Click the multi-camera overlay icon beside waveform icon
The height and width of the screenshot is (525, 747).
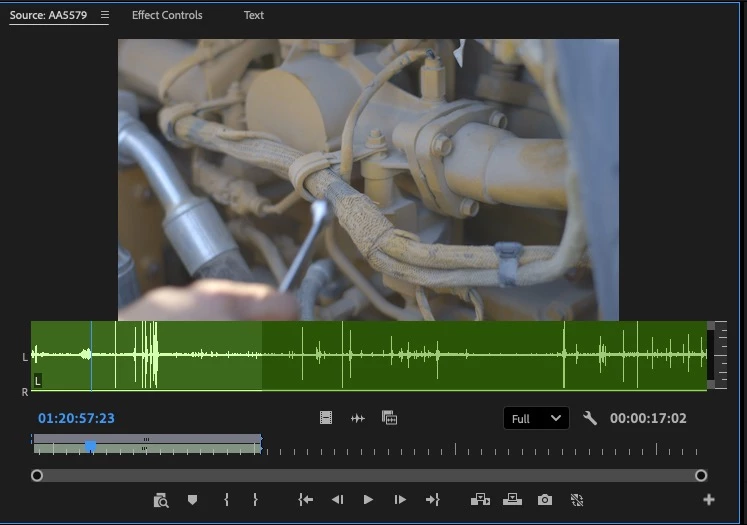(x=389, y=418)
